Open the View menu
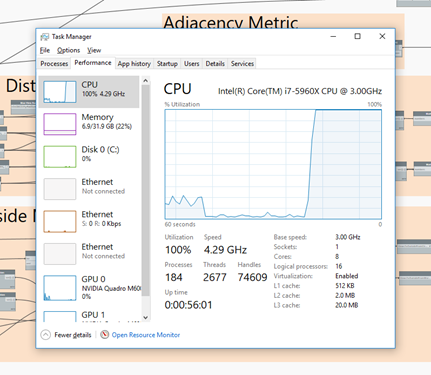Screen dimensions: 431x375 (x=94, y=50)
